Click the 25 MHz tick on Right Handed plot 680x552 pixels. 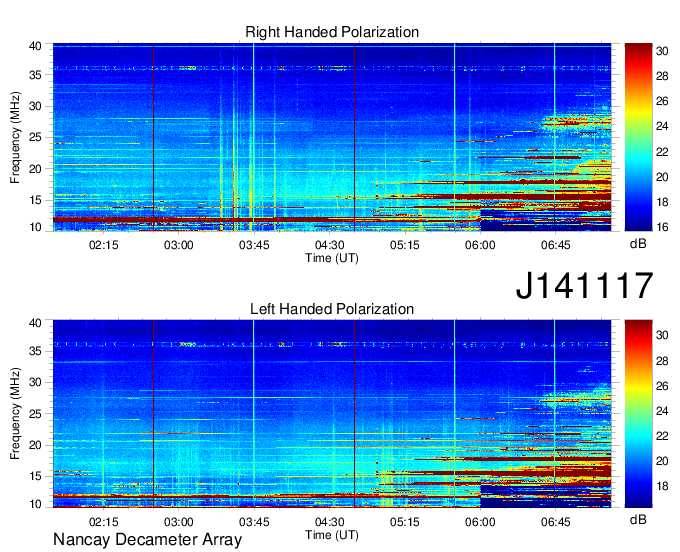(x=36, y=137)
